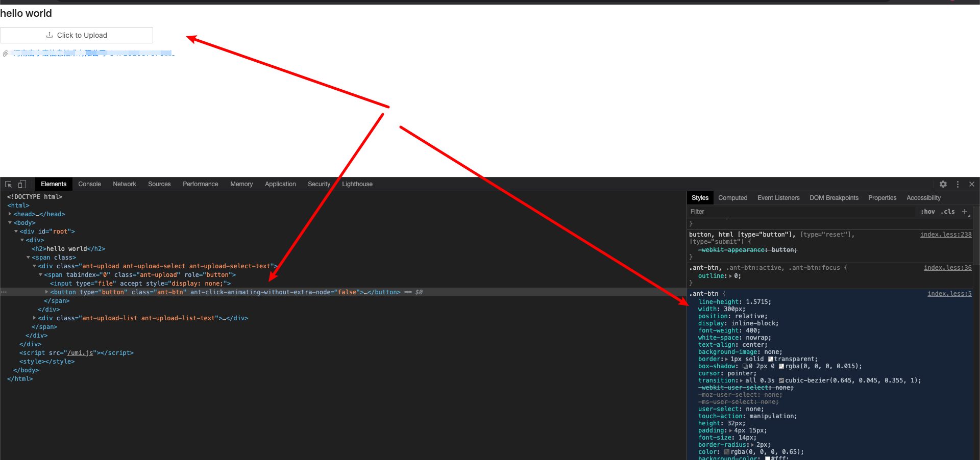Screen dimensions: 980x460
Task: Collapse the div id root node
Action: click(x=16, y=232)
